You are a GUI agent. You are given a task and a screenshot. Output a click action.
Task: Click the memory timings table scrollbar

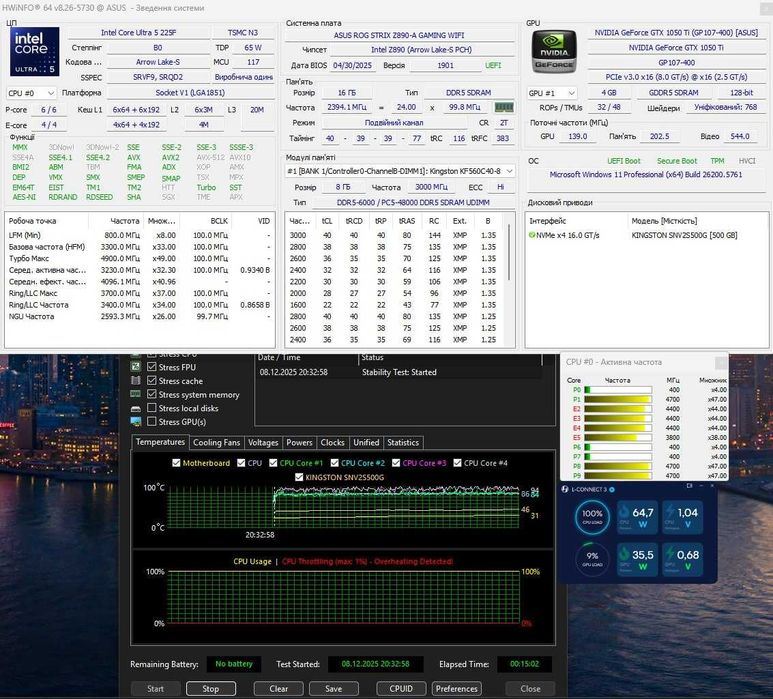tap(509, 252)
